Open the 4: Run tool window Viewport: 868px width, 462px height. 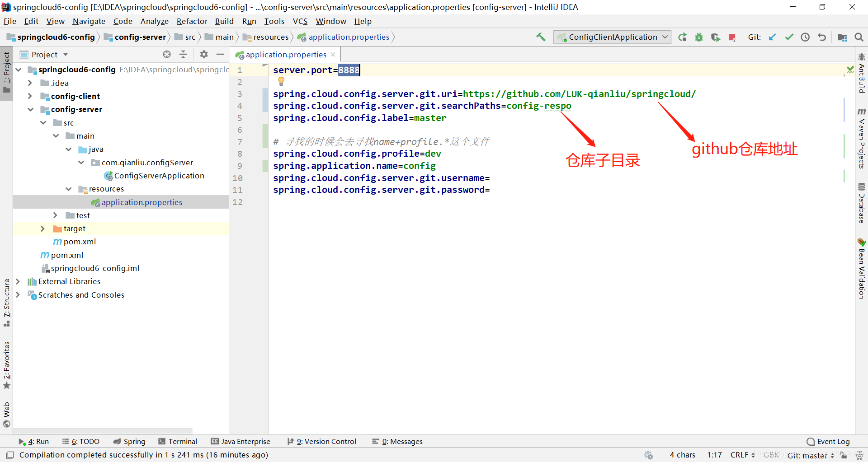coord(34,442)
